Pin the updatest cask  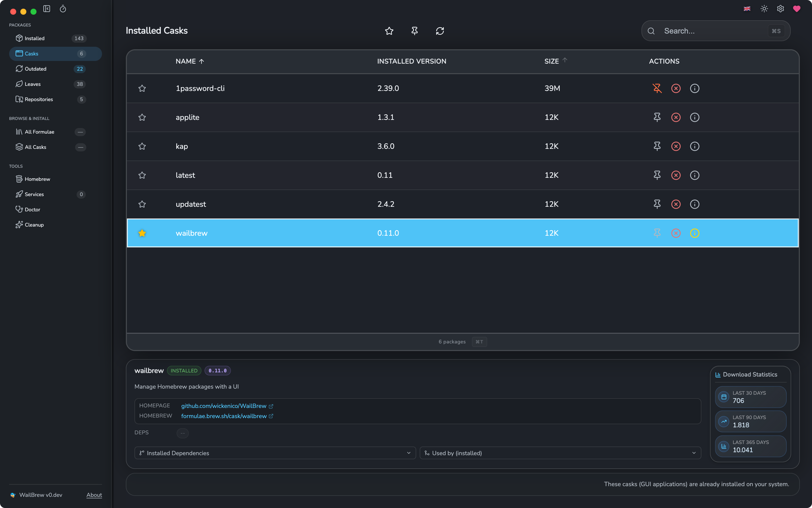[657, 204]
